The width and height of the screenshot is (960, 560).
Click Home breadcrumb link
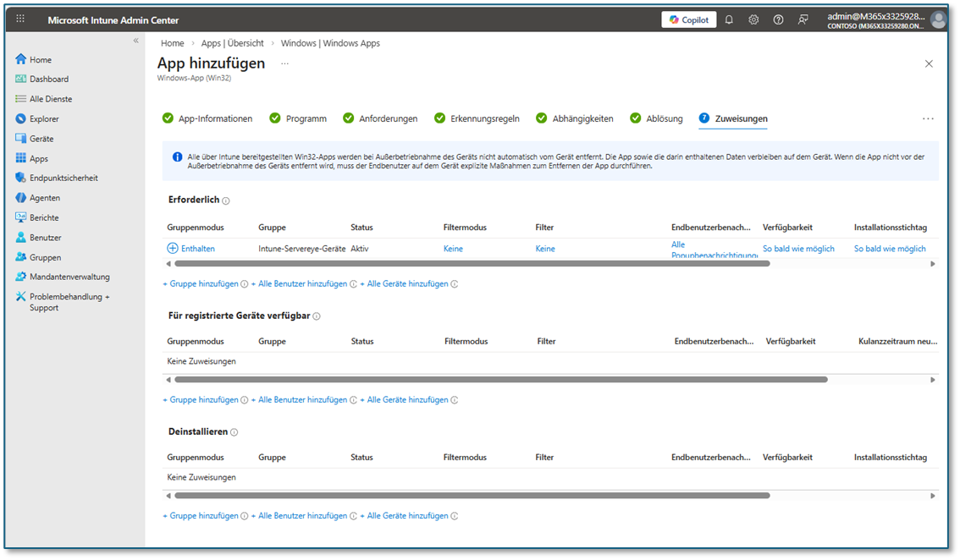172,43
